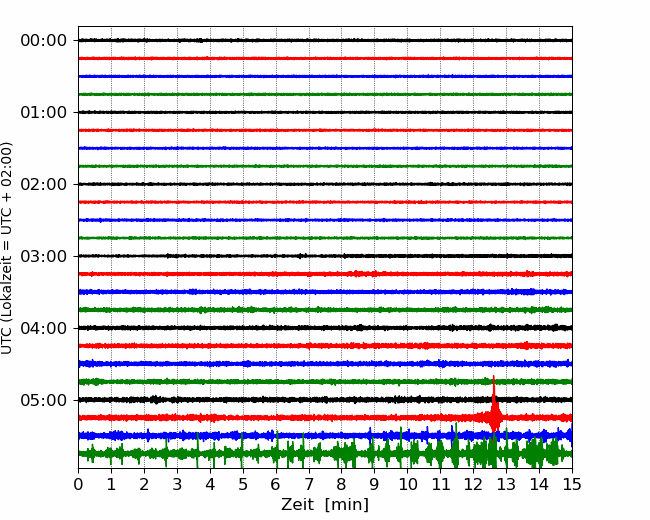
Task: Click the x-axis tick label 13
Action: (507, 484)
